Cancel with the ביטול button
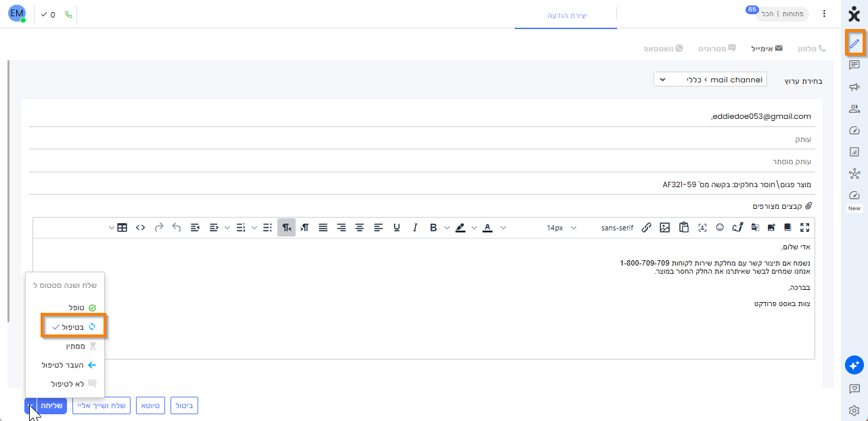Screen dimensions: 868x421 tap(184, 405)
